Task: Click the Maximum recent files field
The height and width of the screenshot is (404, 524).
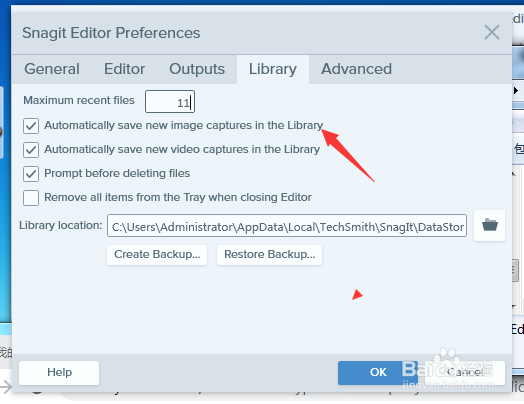Action: pos(170,102)
